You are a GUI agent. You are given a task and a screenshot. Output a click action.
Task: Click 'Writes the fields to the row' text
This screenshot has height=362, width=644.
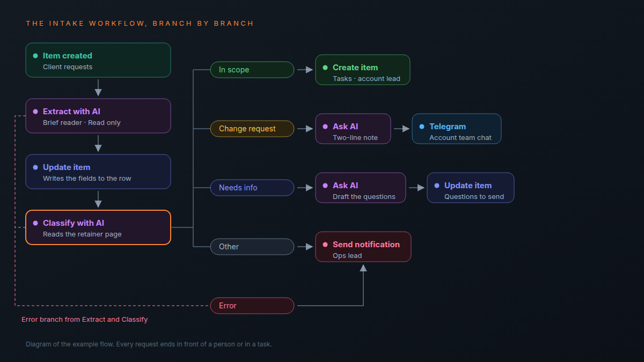[87, 179]
